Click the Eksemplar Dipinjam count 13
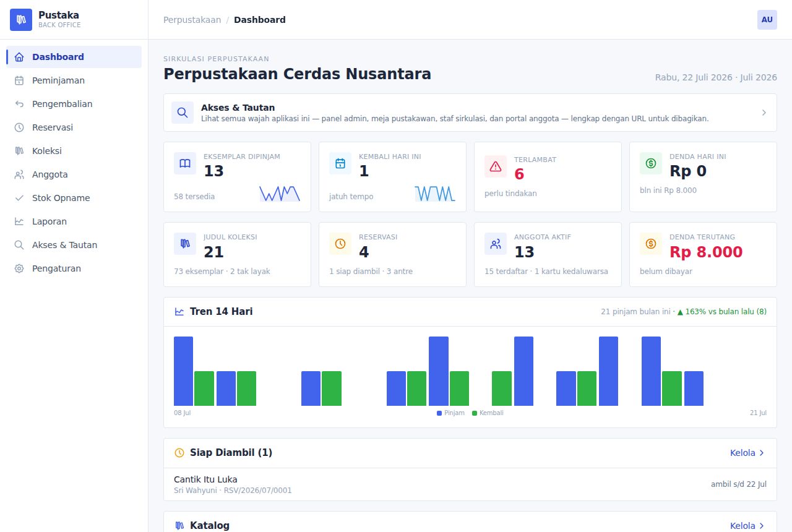The image size is (792, 532). [213, 171]
